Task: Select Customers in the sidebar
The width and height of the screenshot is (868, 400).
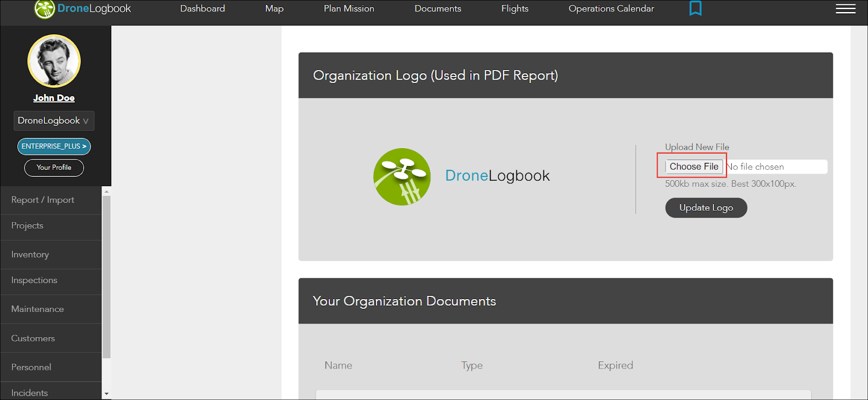Action: (x=51, y=339)
